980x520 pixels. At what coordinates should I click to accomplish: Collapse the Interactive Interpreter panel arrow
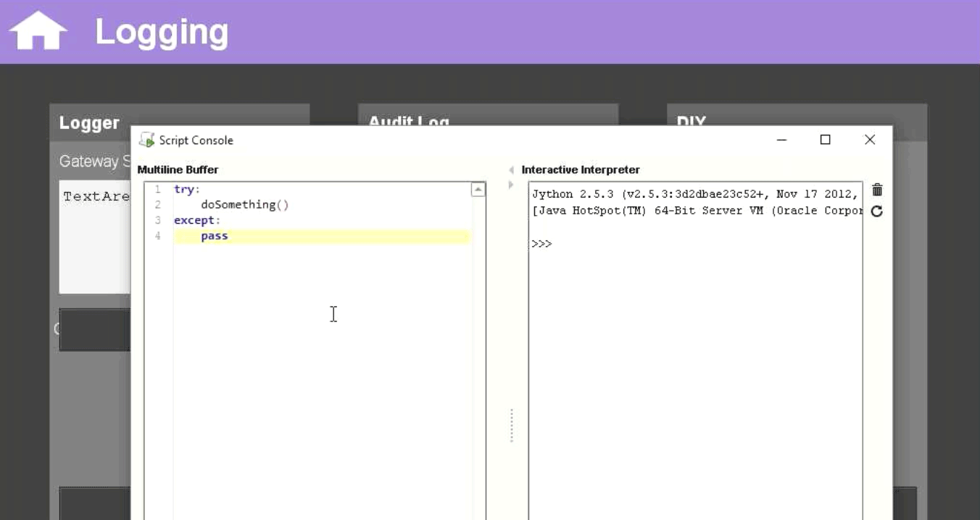512,169
